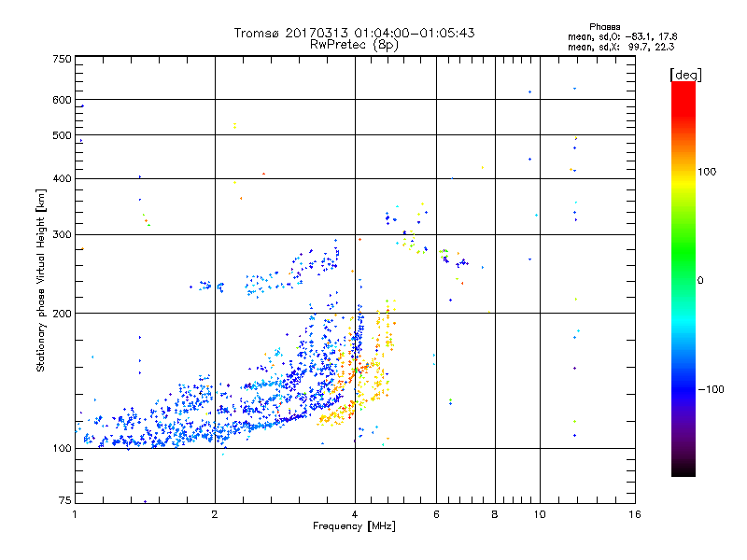Click the plot title 'Tromsø 20170313 01:04:00-01:05:43'
747x560 pixels.
354,33
